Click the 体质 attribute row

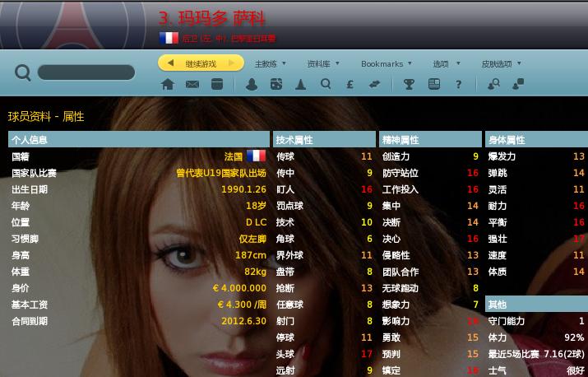[x=537, y=272]
